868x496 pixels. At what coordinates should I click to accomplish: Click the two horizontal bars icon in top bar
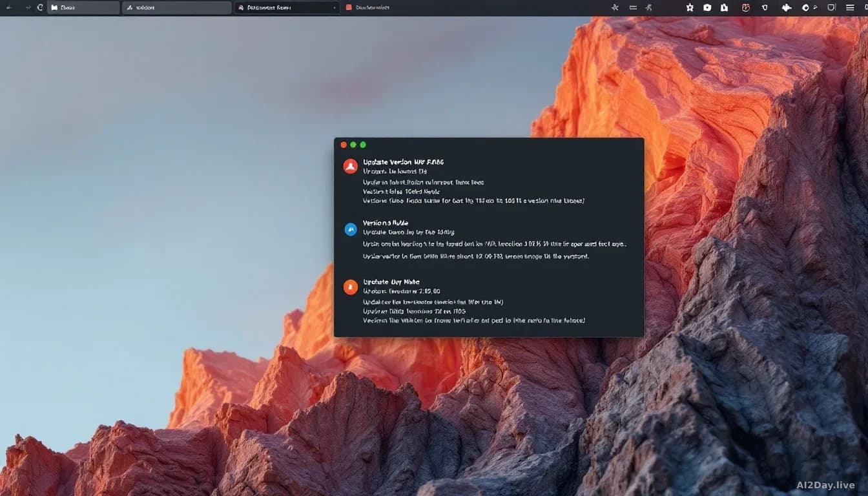click(x=633, y=8)
